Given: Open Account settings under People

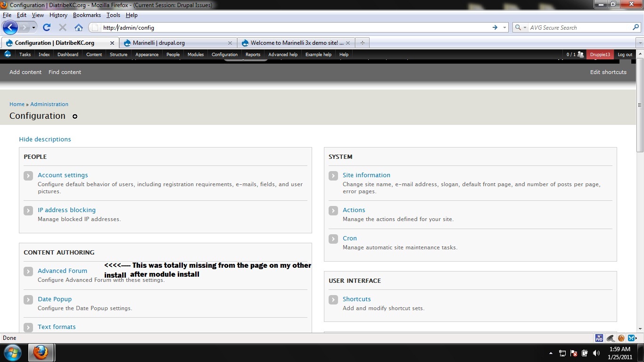Looking at the screenshot, I should coord(63,175).
